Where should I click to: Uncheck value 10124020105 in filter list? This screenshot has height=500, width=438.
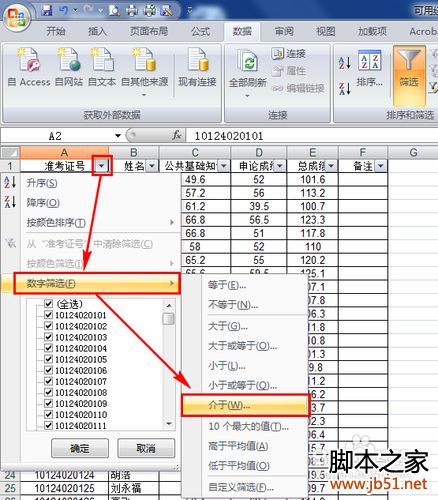click(x=49, y=359)
